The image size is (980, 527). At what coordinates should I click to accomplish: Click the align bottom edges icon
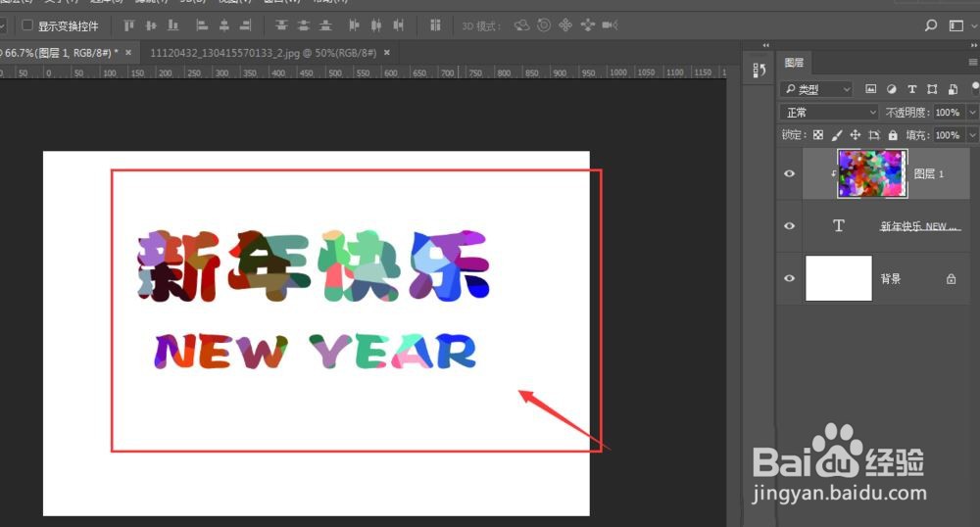tap(173, 25)
